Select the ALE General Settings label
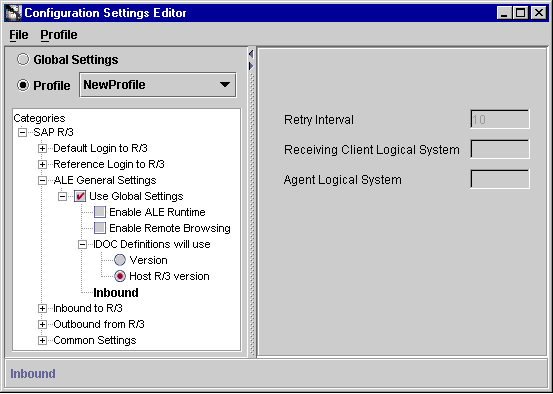Viewport: 553px width, 394px height. pos(105,180)
